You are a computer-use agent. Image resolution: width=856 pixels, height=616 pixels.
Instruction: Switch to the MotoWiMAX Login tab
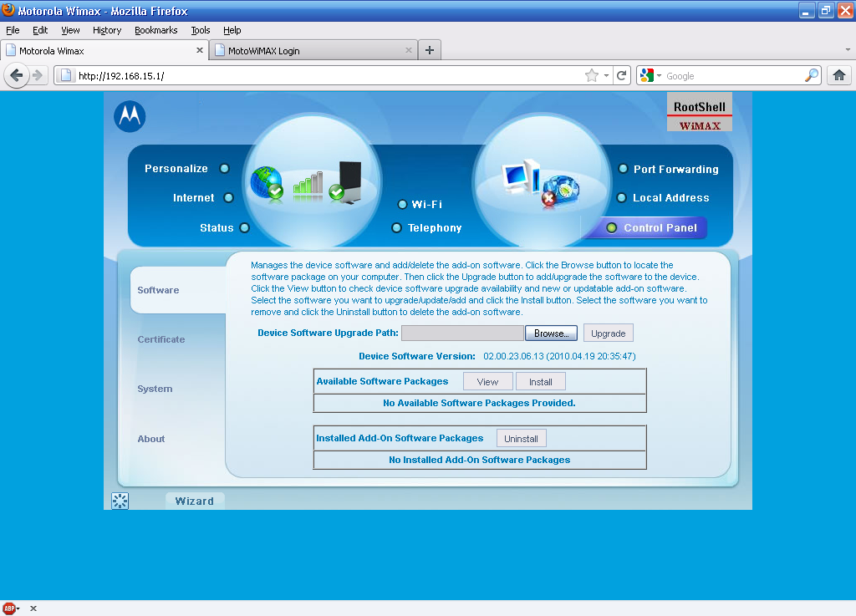[313, 50]
